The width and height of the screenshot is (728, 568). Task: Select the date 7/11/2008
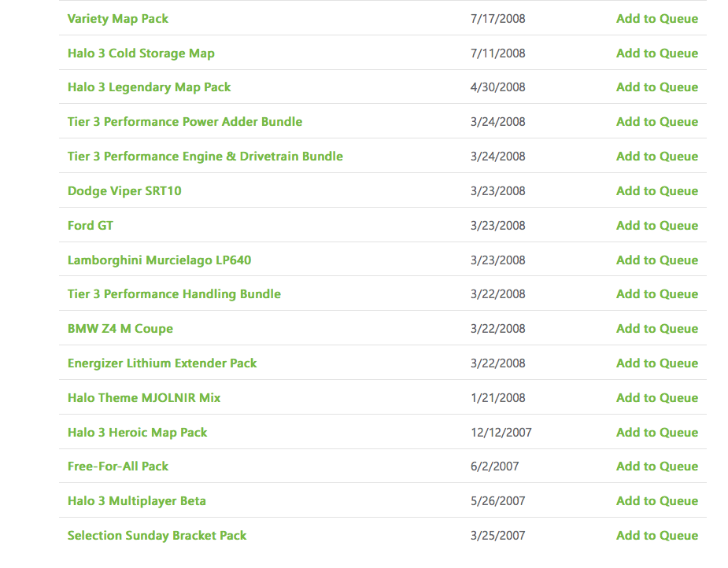[x=497, y=53]
